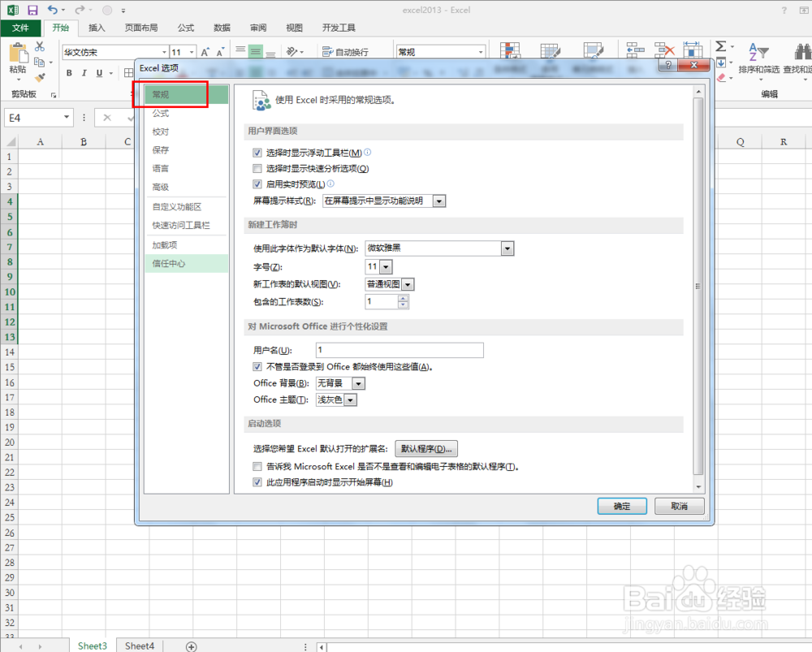Open ribbon font name 华文仿宋 dropdown

point(164,52)
